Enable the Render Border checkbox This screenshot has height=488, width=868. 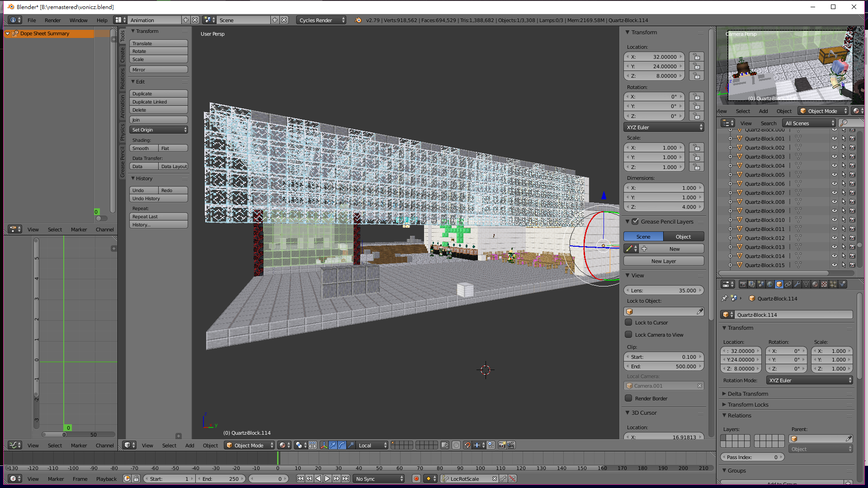point(628,399)
